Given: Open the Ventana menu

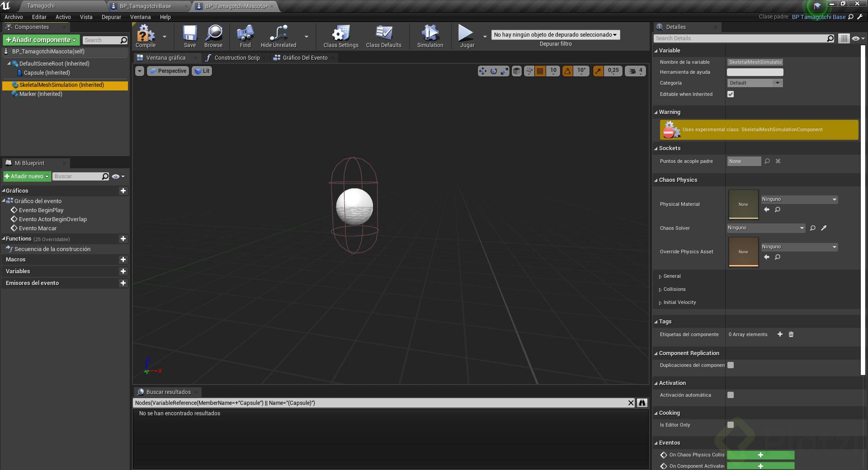Looking at the screenshot, I should (x=140, y=17).
